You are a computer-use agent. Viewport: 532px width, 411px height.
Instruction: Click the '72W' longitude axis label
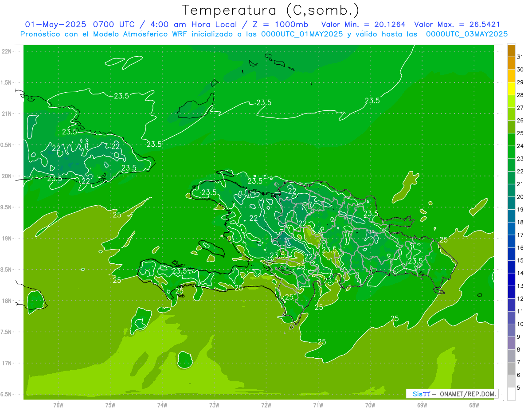266,405
